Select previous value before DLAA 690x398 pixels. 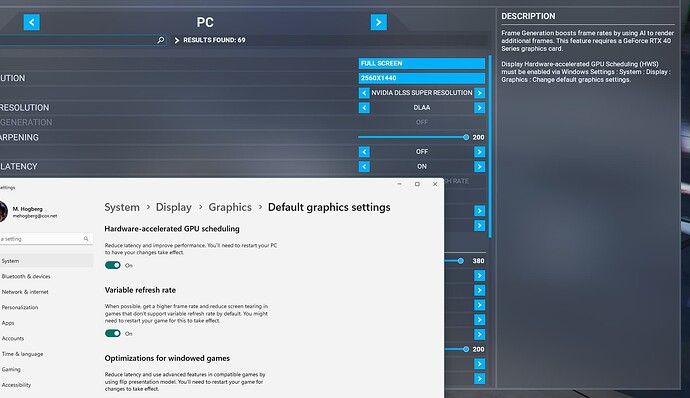[x=364, y=108]
